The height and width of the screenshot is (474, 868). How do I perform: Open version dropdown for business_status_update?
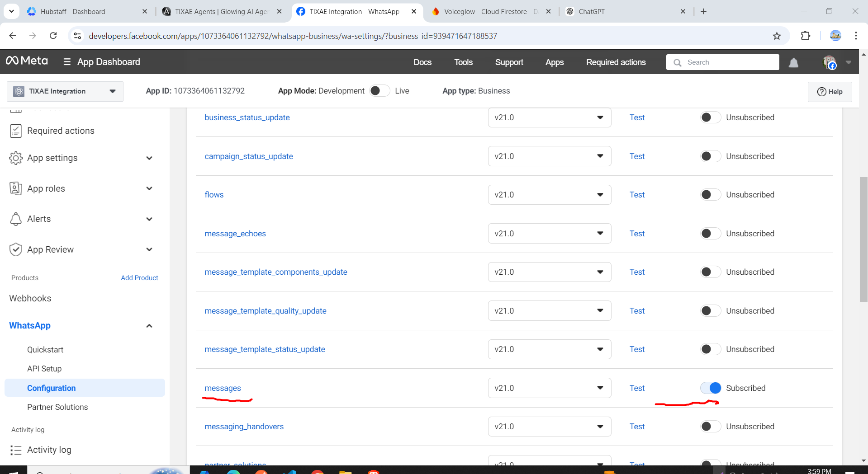coord(550,117)
